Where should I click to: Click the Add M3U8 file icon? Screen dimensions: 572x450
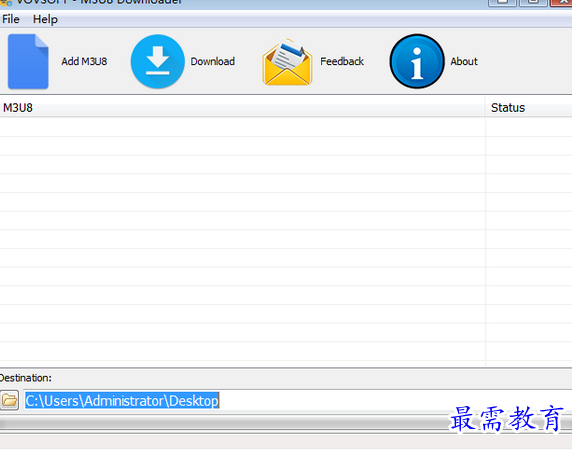click(x=28, y=61)
